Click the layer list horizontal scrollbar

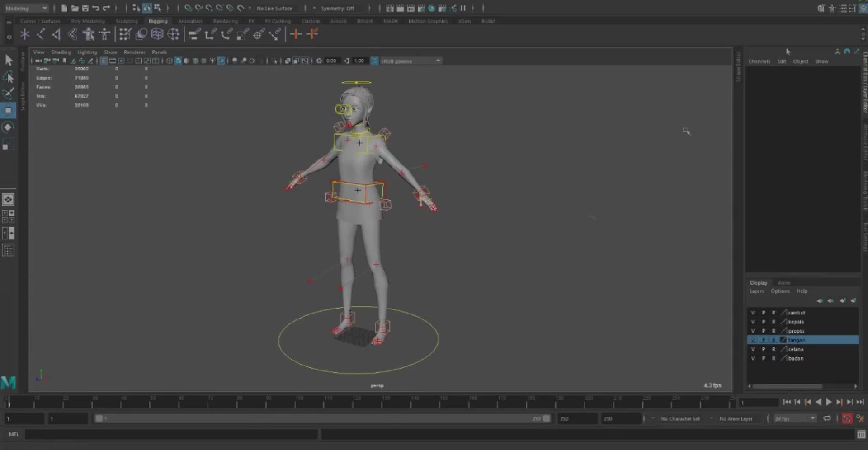pyautogui.click(x=787, y=386)
